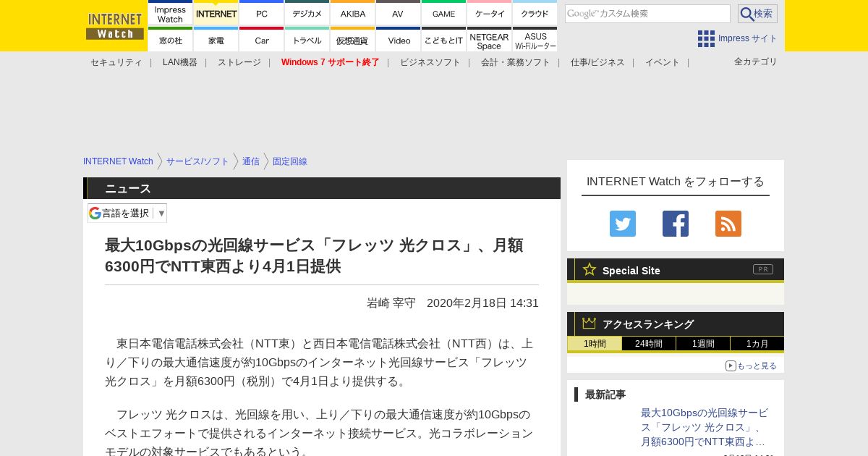Open the セキュリティ category link
The width and height of the screenshot is (868, 456).
(116, 62)
